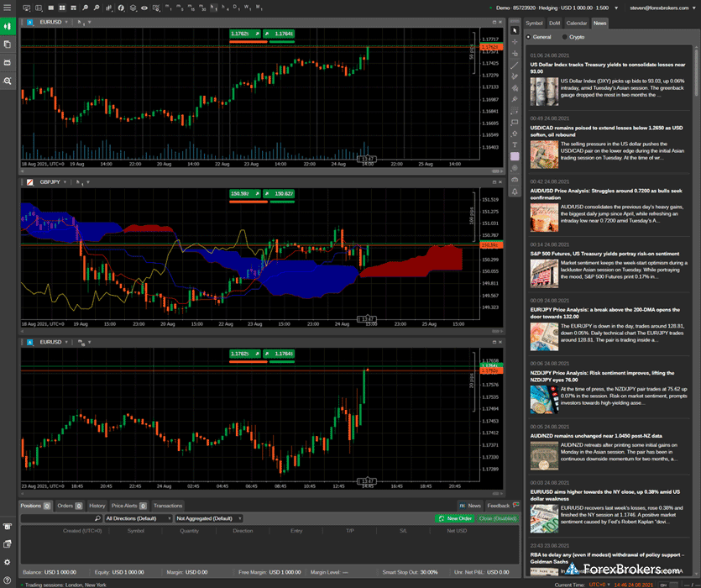Select the cursor pointer tool

pyautogui.click(x=515, y=30)
